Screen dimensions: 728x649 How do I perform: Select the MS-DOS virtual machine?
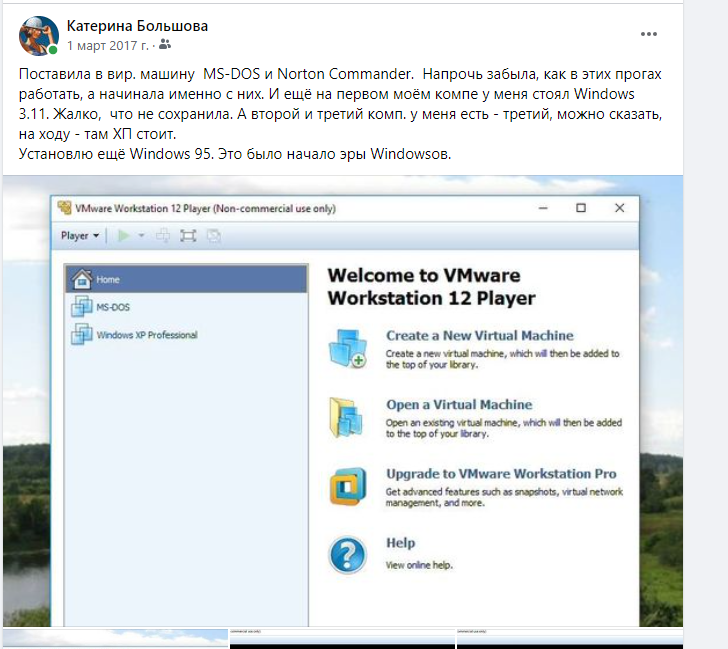pyautogui.click(x=186, y=307)
